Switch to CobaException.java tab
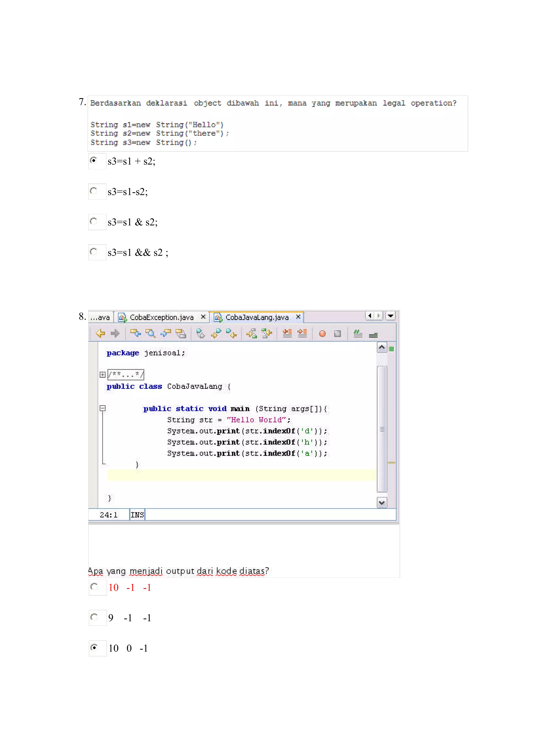Screen dimensions: 534x756 (x=162, y=317)
